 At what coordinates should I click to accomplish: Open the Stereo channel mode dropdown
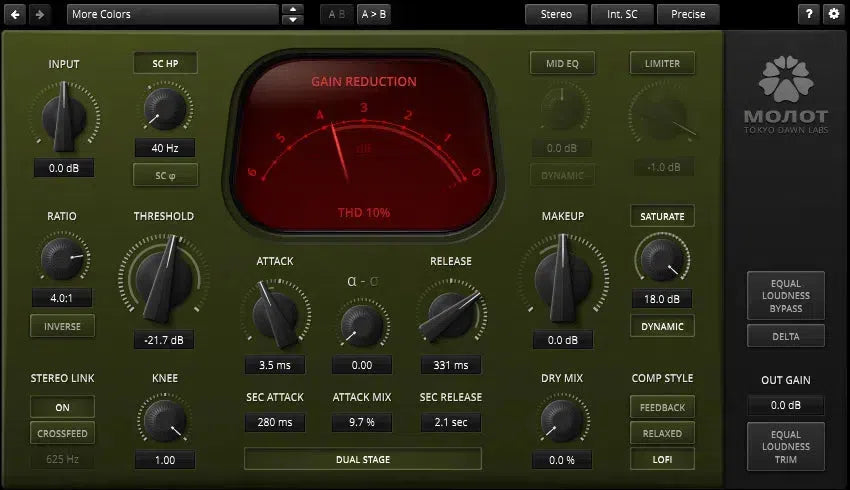(556, 14)
